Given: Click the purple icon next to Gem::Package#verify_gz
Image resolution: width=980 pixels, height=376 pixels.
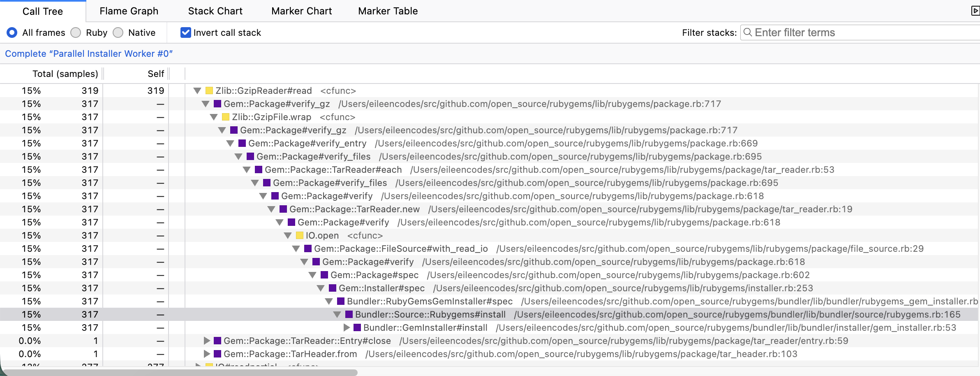Looking at the screenshot, I should coord(218,104).
